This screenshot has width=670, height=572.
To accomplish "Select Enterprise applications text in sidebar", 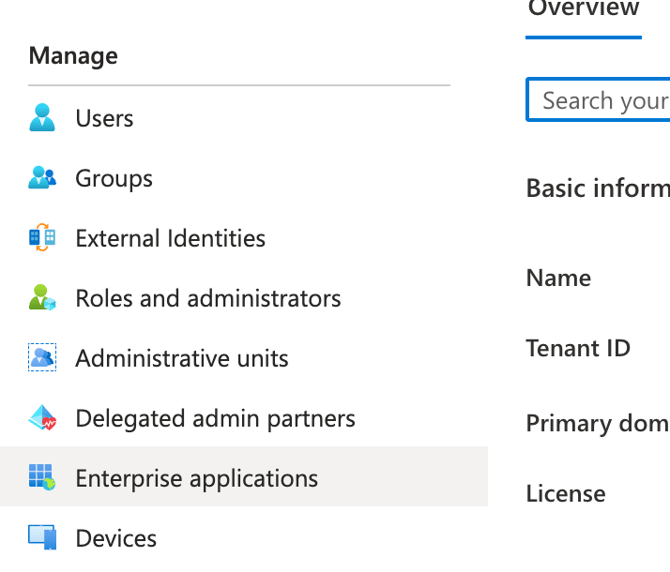I will click(196, 478).
